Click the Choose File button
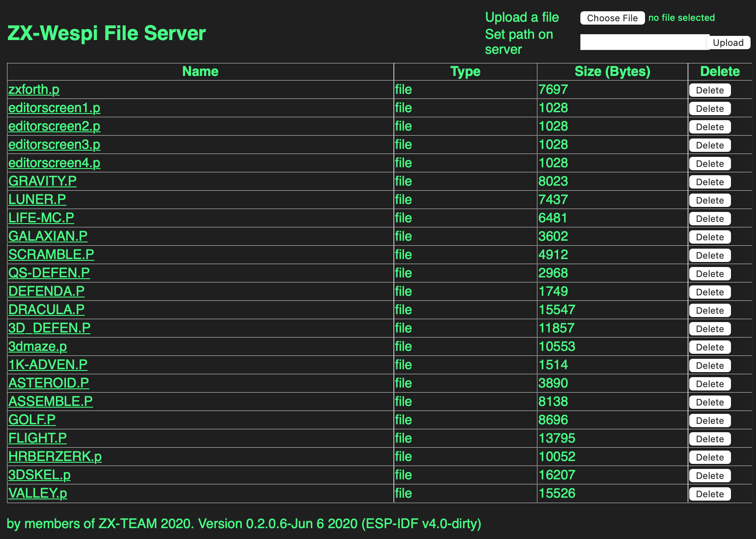This screenshot has height=539, width=756. click(612, 18)
